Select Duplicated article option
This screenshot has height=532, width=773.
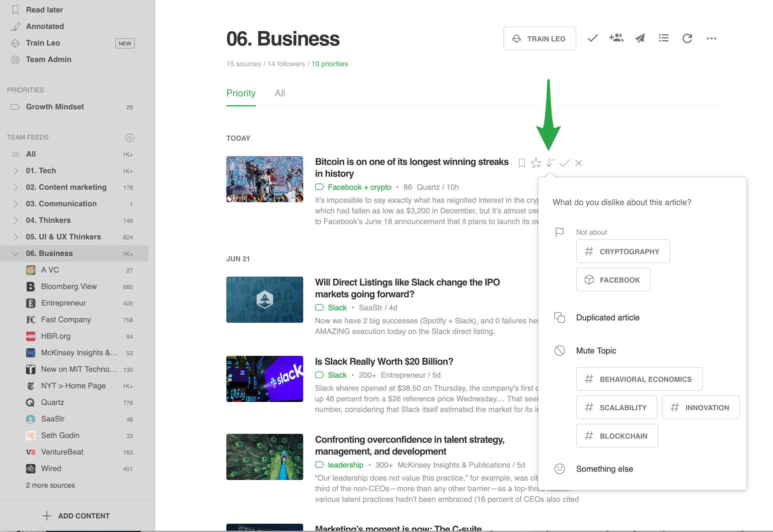pyautogui.click(x=608, y=317)
